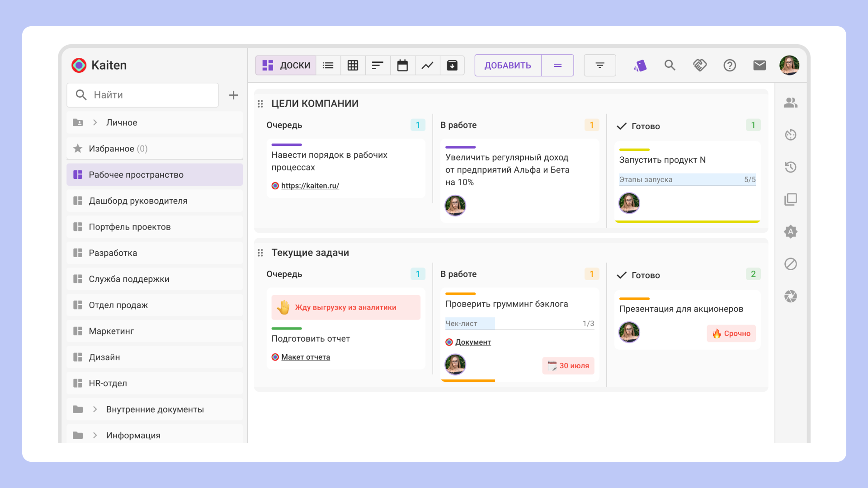Click the ДОБАВИТЬ button
The width and height of the screenshot is (868, 488).
[x=508, y=66]
